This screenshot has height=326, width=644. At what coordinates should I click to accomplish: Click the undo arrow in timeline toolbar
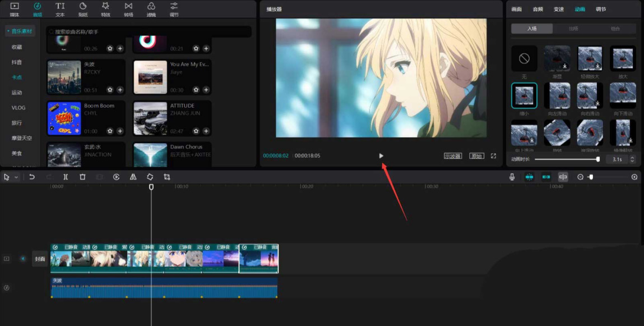coord(32,177)
